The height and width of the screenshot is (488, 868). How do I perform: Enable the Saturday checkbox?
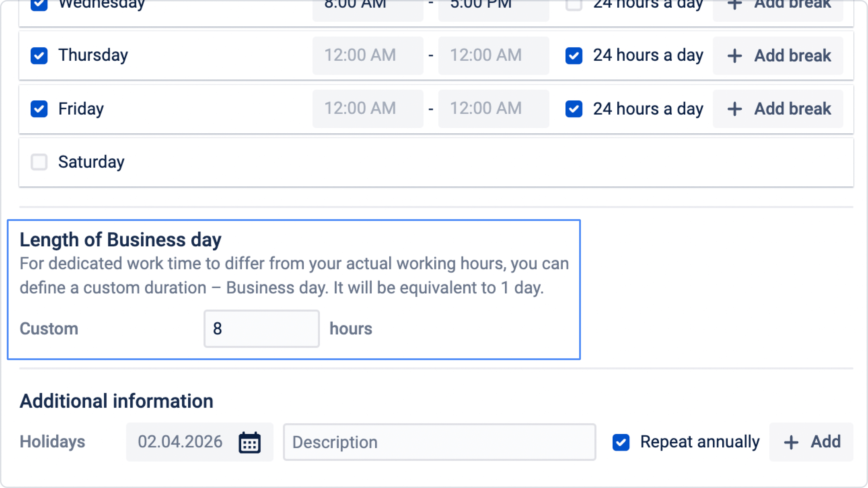39,162
